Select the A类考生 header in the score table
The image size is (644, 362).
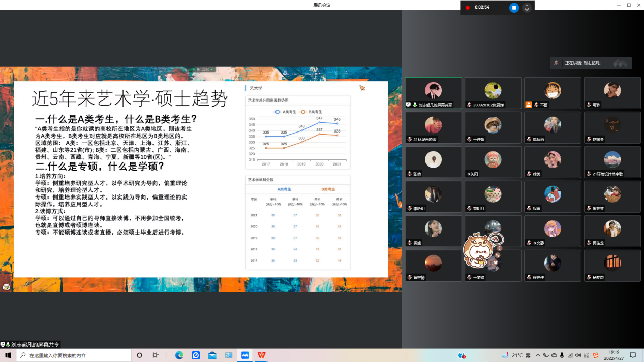pyautogui.click(x=284, y=189)
